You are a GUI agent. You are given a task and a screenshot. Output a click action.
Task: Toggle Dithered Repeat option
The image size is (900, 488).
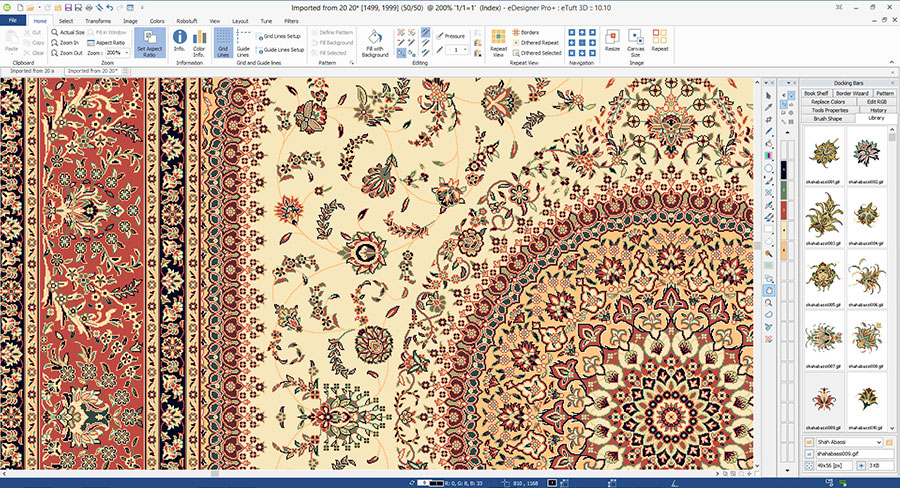(x=536, y=42)
